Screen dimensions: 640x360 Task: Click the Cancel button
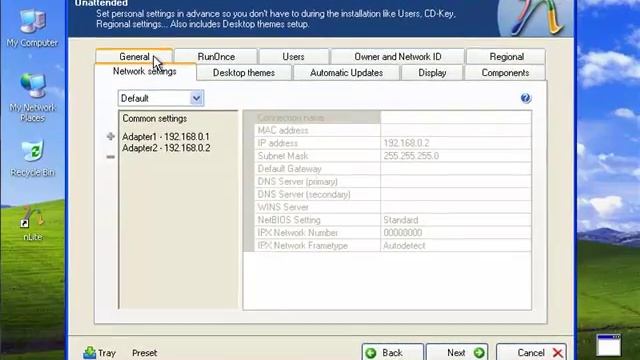(531, 352)
